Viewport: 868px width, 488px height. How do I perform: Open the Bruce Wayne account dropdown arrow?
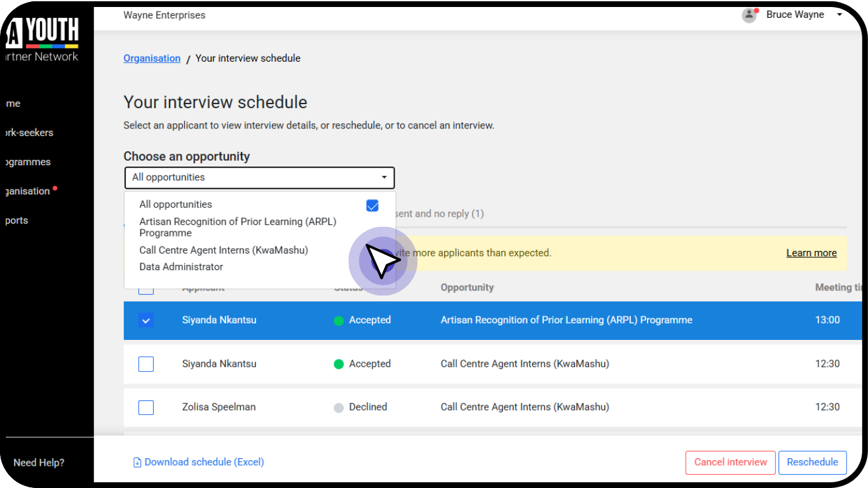coord(839,15)
